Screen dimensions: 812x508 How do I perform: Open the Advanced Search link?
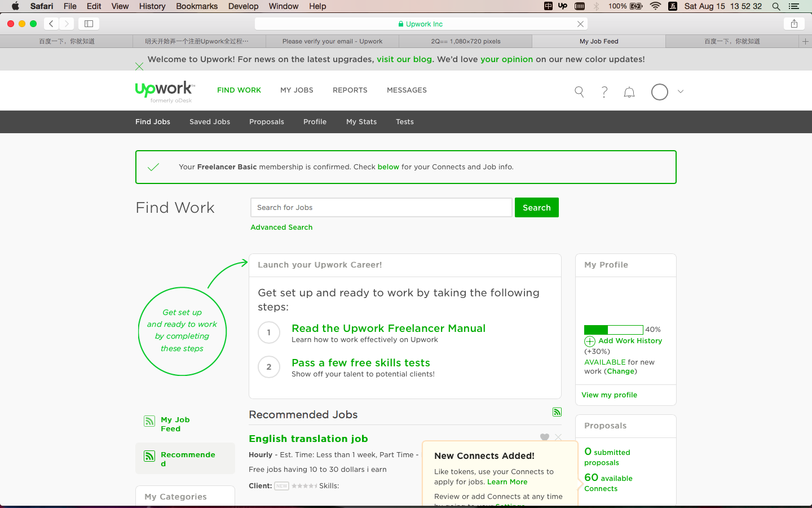tap(281, 227)
